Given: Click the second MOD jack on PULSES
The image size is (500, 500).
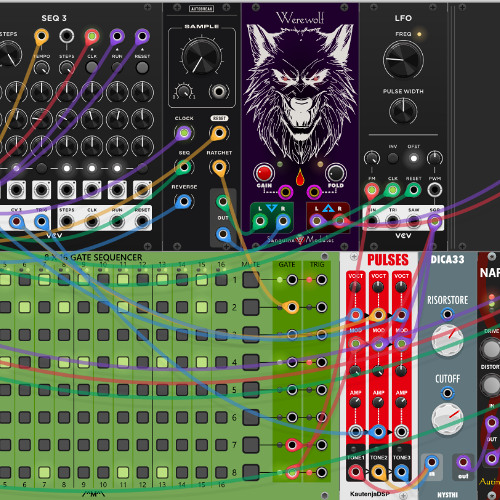Looking at the screenshot, I should [378, 343].
